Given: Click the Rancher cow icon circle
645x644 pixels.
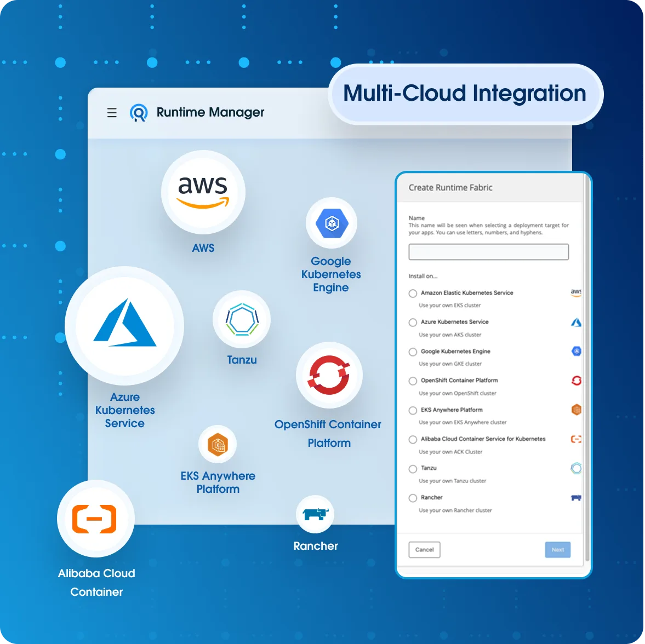Looking at the screenshot, I should (315, 514).
